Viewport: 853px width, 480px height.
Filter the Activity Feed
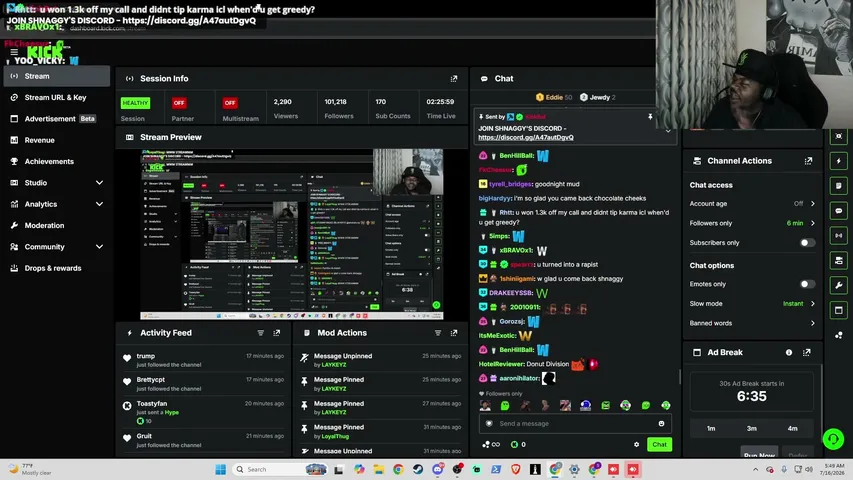pyautogui.click(x=261, y=333)
